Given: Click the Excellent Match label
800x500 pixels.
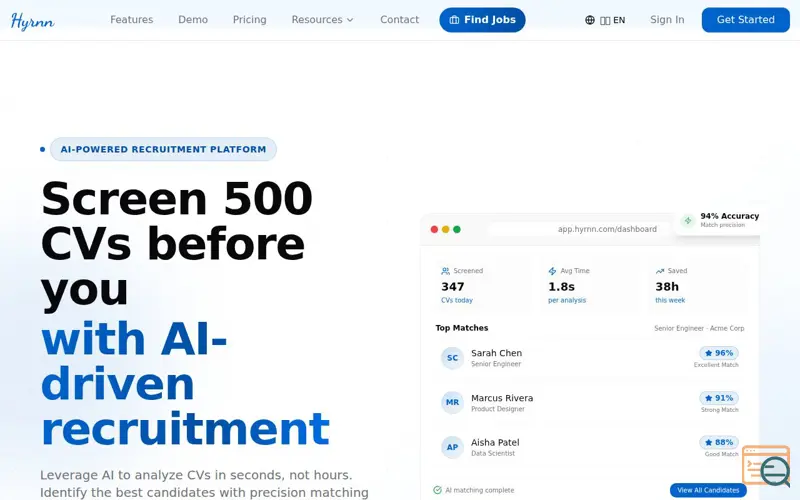Looking at the screenshot, I should pos(716,365).
